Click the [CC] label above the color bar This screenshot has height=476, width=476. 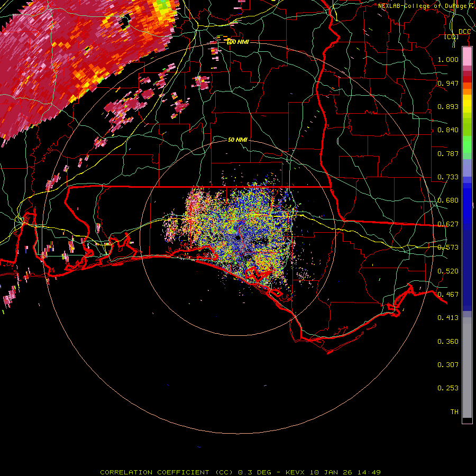451,36
